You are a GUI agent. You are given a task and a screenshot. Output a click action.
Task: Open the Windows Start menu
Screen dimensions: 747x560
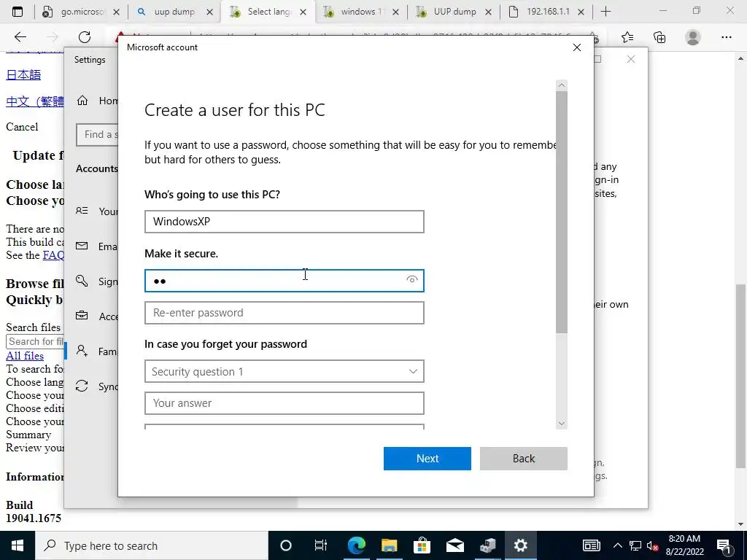click(x=18, y=545)
